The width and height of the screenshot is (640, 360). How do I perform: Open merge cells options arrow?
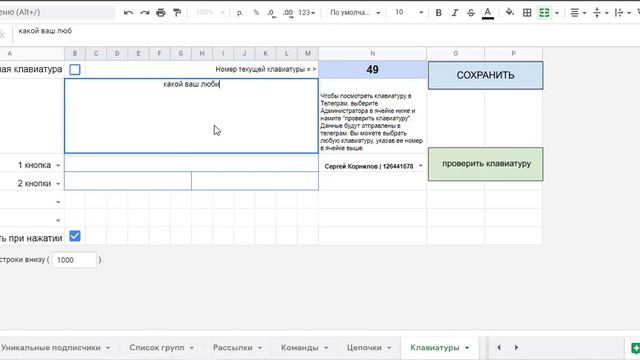point(557,13)
